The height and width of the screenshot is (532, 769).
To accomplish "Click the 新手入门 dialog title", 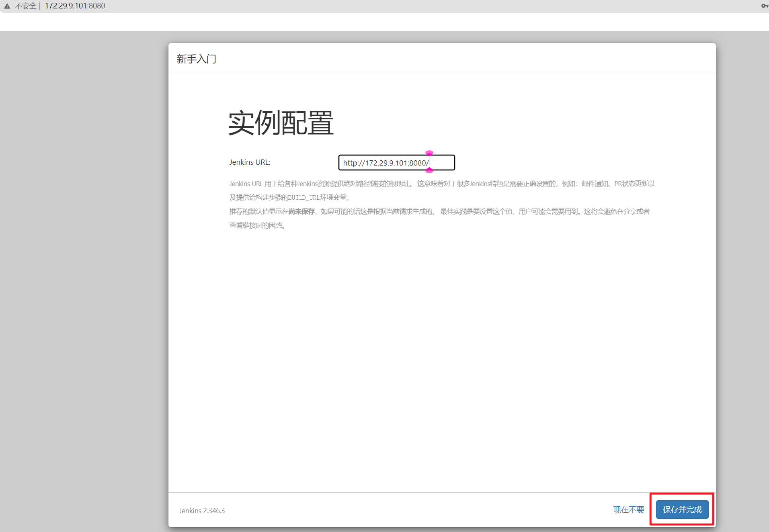I will (197, 59).
